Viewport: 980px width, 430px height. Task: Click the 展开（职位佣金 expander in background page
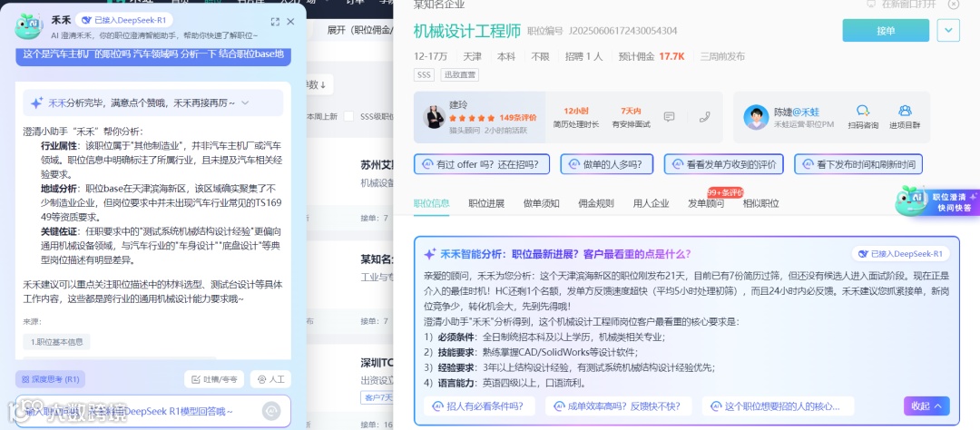click(360, 29)
